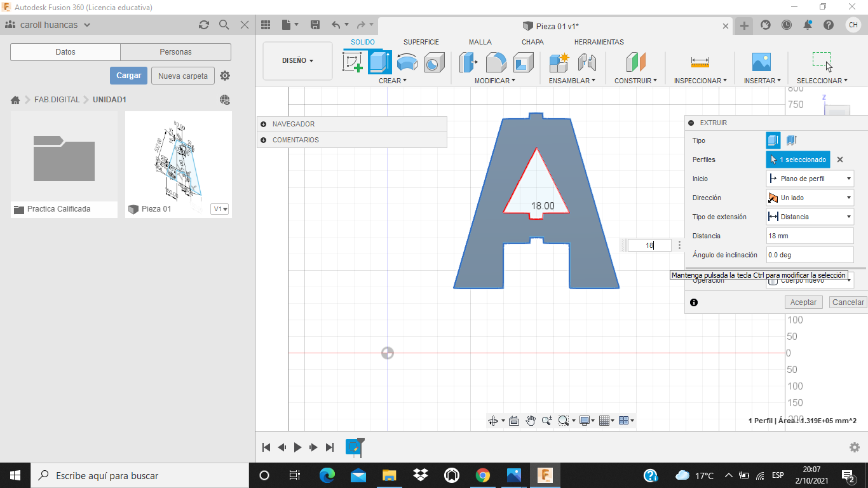Open the File menu dropdown

pyautogui.click(x=290, y=25)
